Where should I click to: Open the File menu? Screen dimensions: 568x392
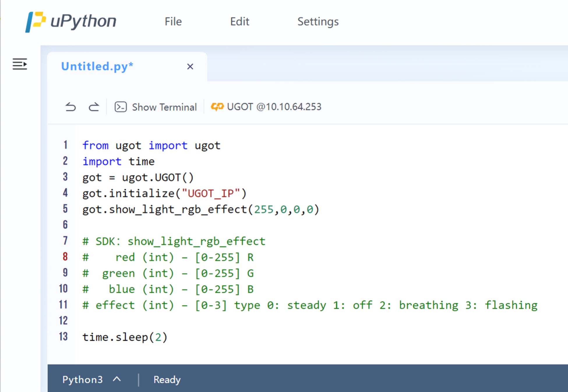click(173, 22)
